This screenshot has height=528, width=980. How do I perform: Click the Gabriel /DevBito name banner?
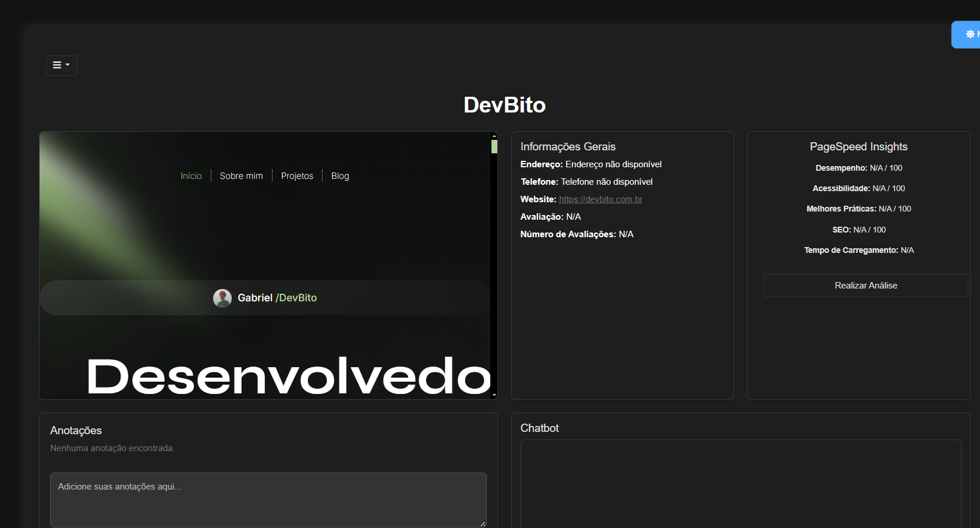(277, 298)
